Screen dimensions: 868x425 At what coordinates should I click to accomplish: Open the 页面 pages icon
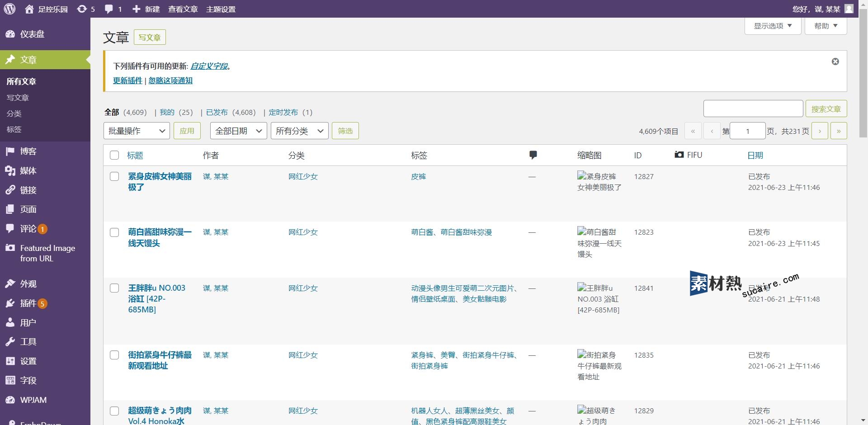[10, 209]
